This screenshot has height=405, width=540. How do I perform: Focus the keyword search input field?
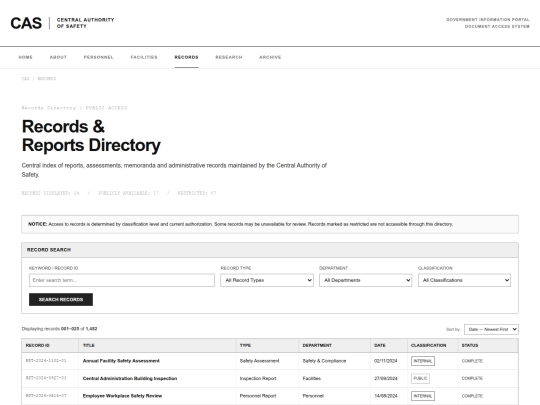(122, 280)
